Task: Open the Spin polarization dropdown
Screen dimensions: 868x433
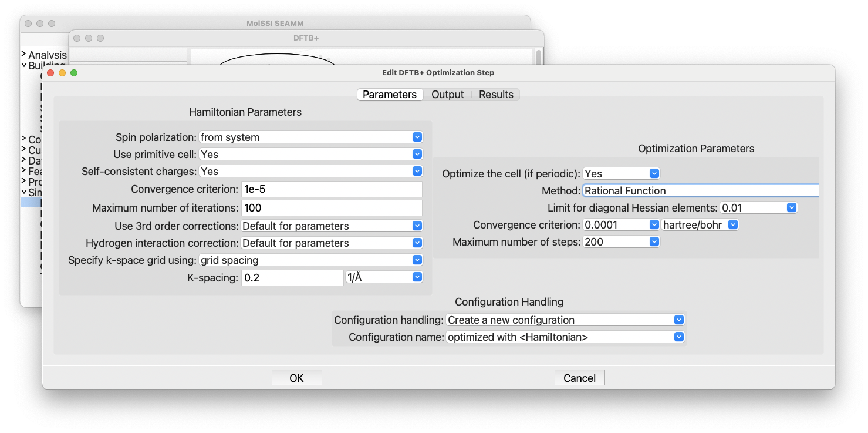Action: [310, 137]
